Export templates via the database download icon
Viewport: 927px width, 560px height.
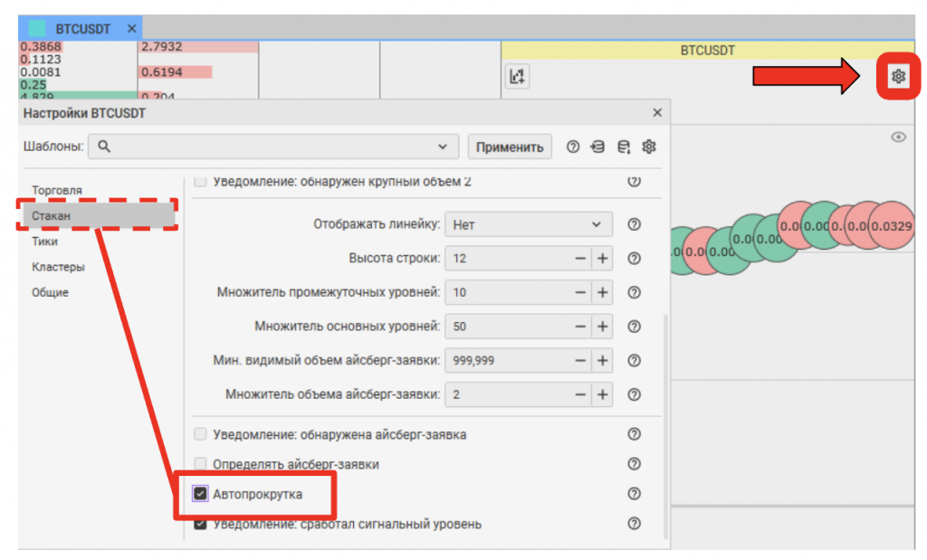[623, 147]
